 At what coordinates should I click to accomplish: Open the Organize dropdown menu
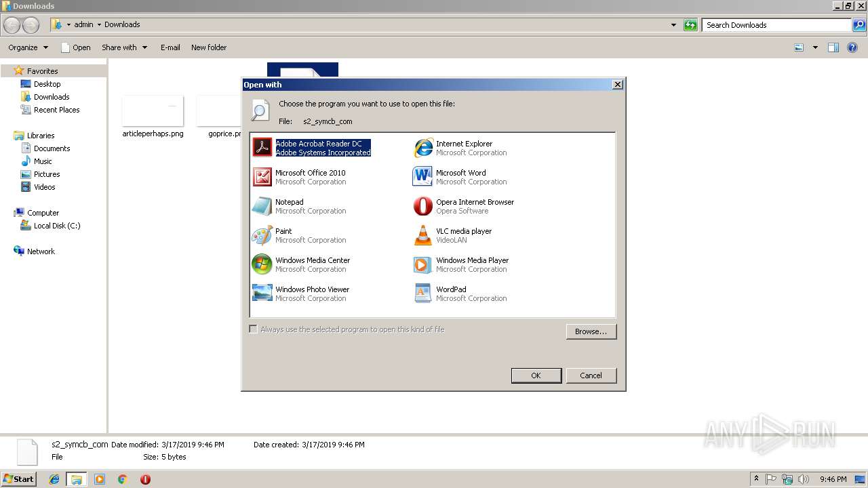click(28, 47)
